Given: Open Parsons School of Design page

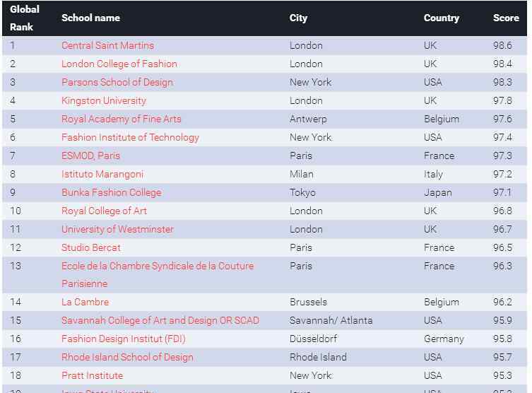Looking at the screenshot, I should coord(117,82).
